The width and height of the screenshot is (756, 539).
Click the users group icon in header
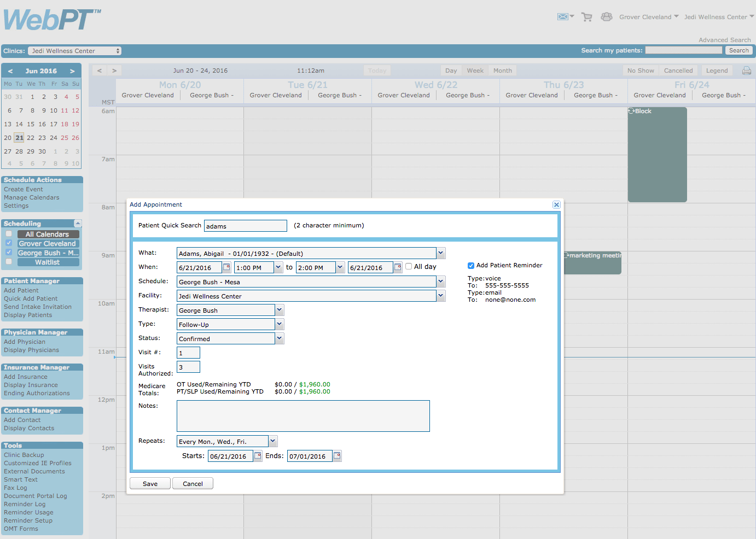click(x=606, y=17)
